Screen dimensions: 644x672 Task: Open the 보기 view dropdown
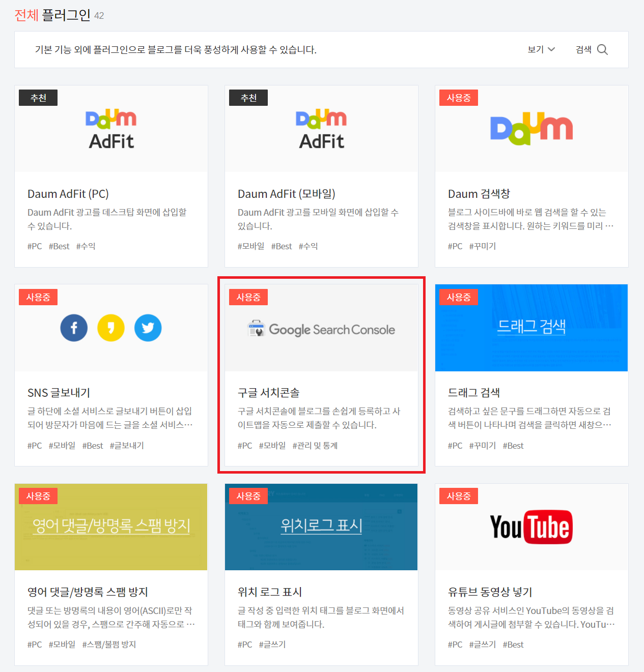click(541, 49)
